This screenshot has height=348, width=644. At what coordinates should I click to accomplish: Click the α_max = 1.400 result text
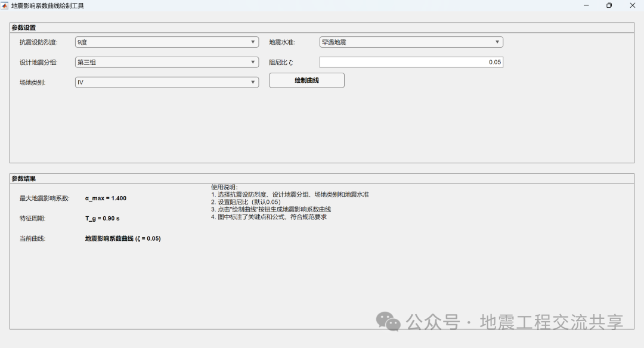106,198
